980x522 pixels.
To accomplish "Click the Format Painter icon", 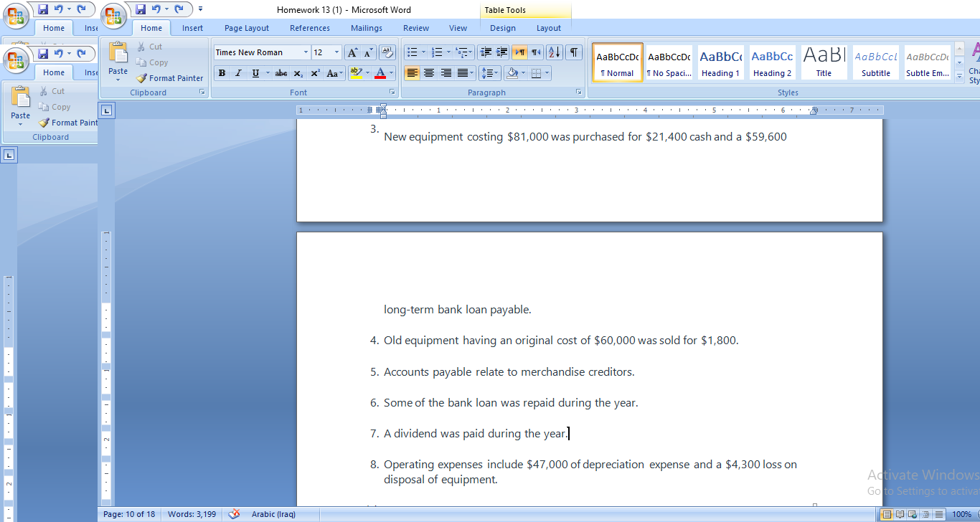I will tap(141, 77).
